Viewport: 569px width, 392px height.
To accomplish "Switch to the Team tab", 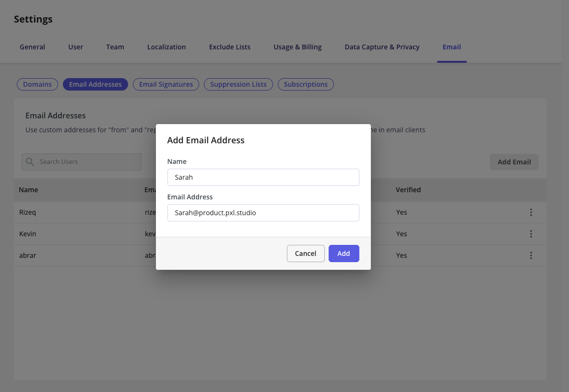I will click(x=115, y=47).
